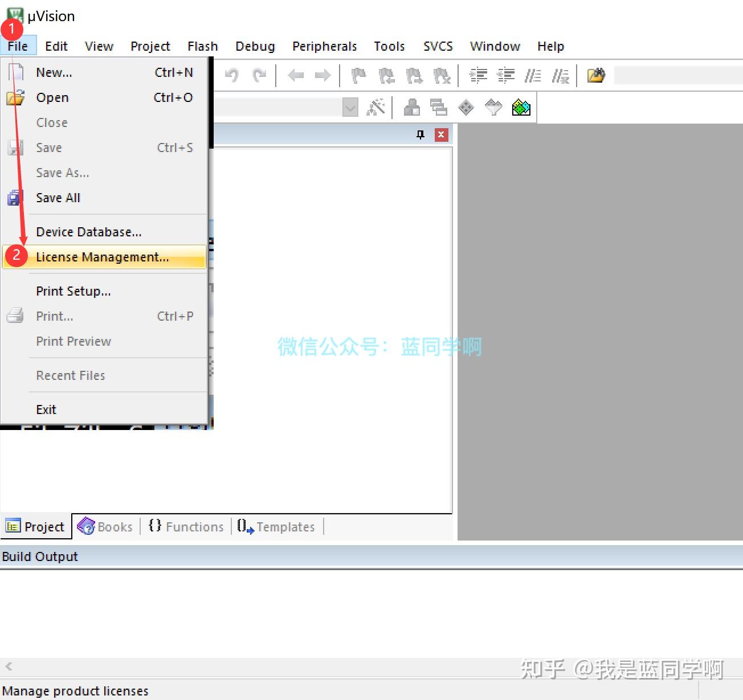This screenshot has width=743, height=700.
Task: Click the Build Output panel title bar
Action: (371, 556)
